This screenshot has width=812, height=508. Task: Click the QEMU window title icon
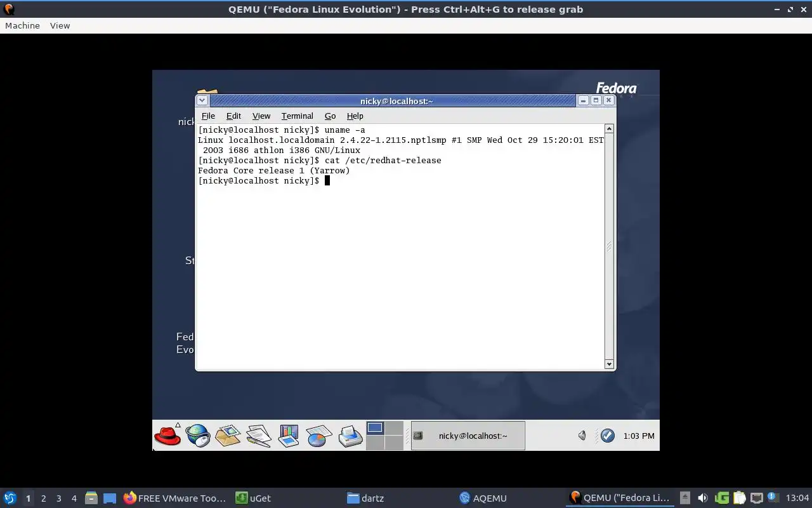click(x=8, y=9)
